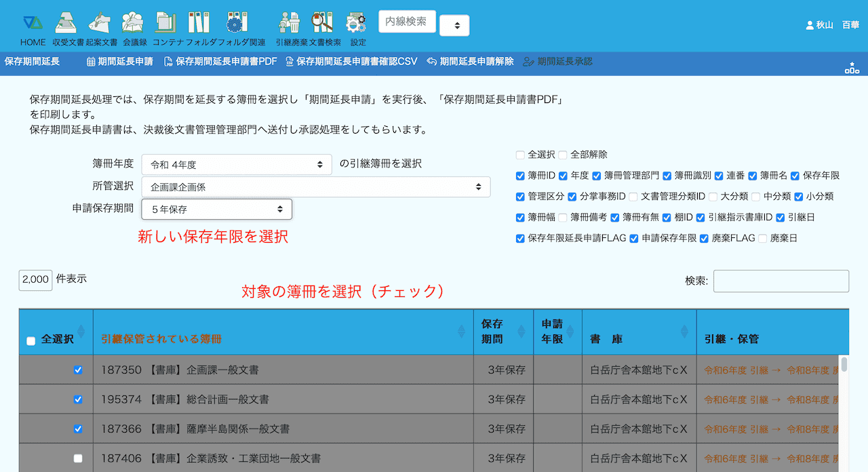Image resolution: width=868 pixels, height=472 pixels.
Task: Enable the 大分類 column checkbox
Action: pos(713,197)
